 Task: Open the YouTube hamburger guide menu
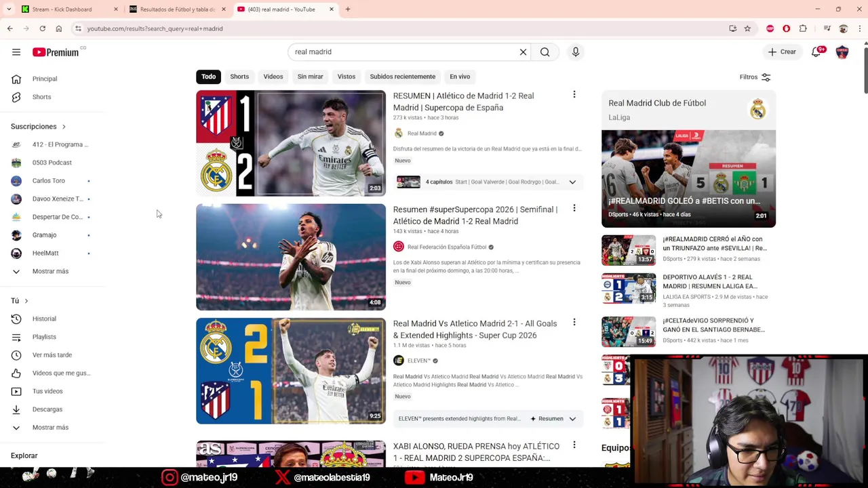point(16,52)
